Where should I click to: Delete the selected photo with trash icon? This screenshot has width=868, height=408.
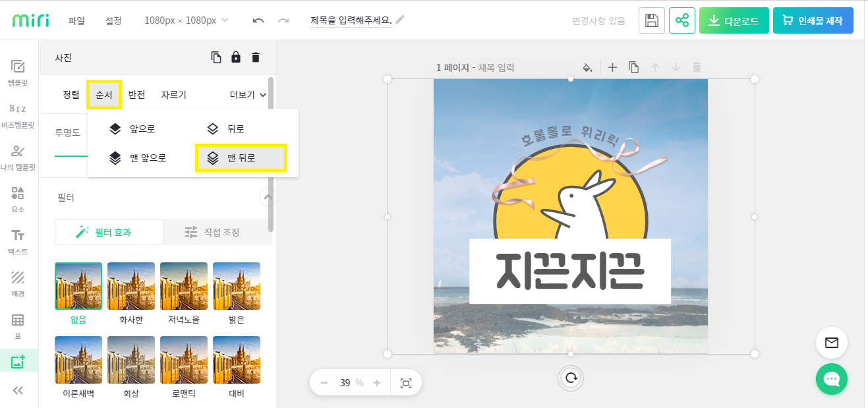[256, 57]
